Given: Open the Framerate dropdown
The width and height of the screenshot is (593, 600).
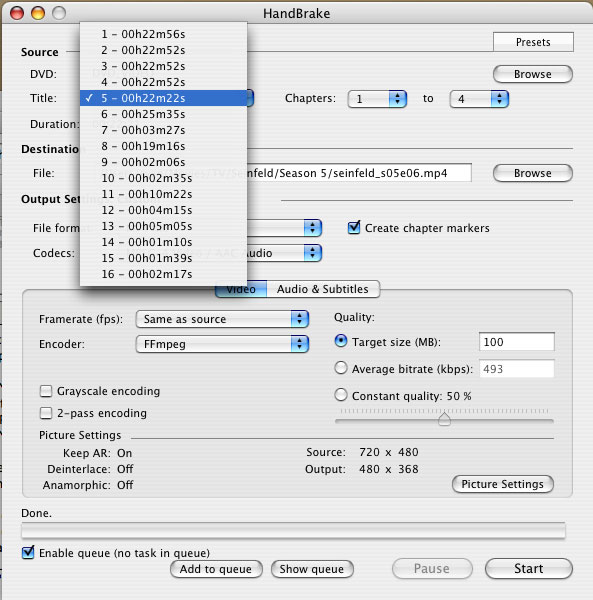Looking at the screenshot, I should 222,319.
